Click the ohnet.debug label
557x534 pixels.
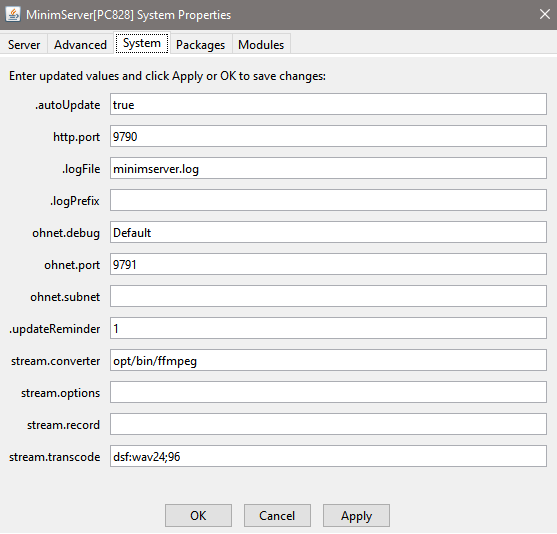pyautogui.click(x=66, y=233)
